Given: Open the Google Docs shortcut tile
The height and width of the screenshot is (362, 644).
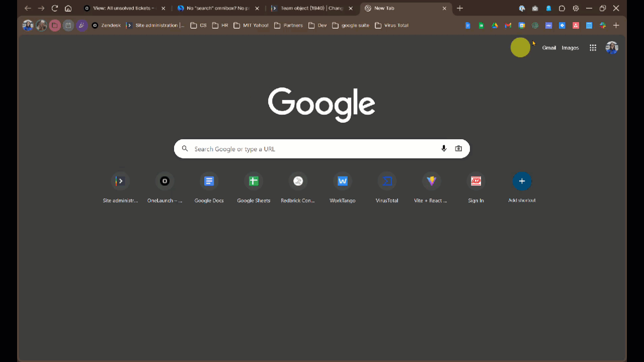Looking at the screenshot, I should point(209,188).
